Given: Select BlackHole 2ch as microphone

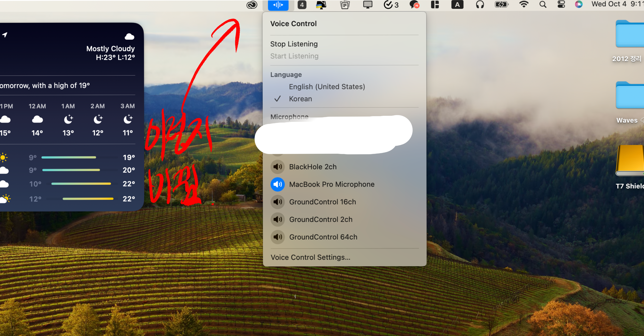Looking at the screenshot, I should [312, 167].
